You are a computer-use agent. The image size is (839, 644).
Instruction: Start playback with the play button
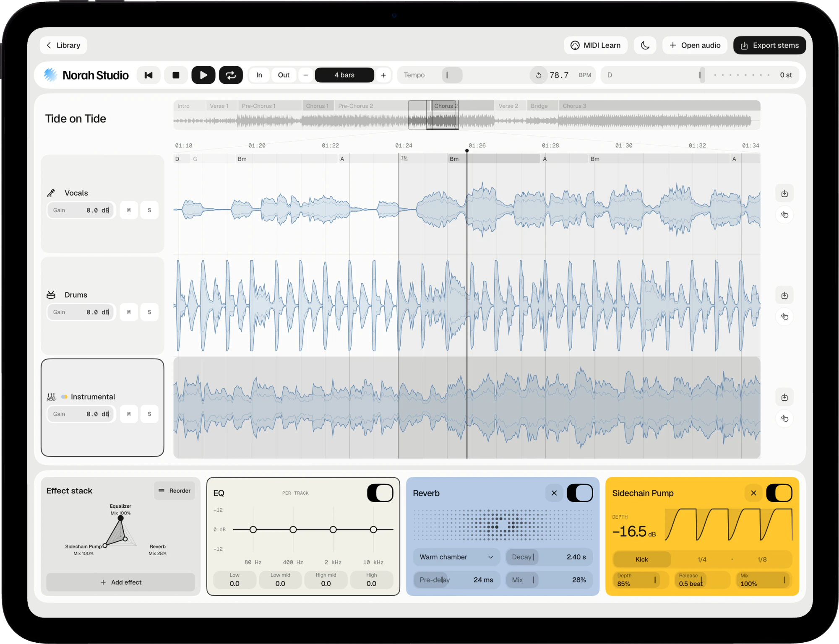(x=203, y=75)
